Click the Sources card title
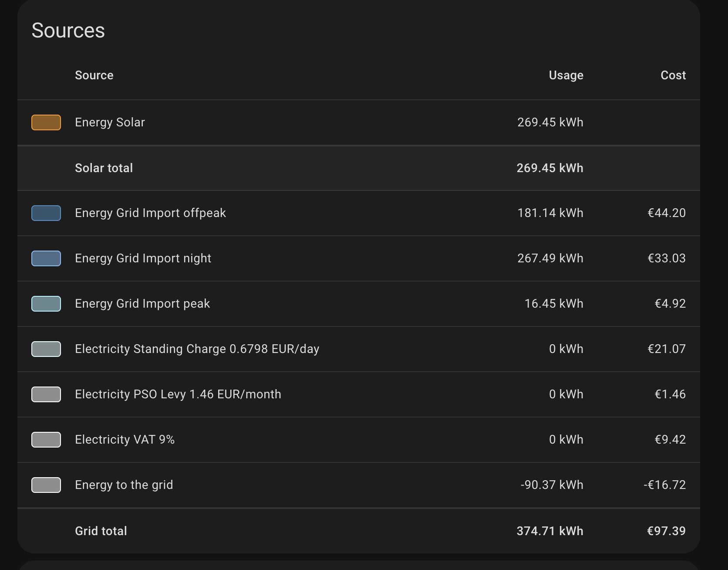 68,31
